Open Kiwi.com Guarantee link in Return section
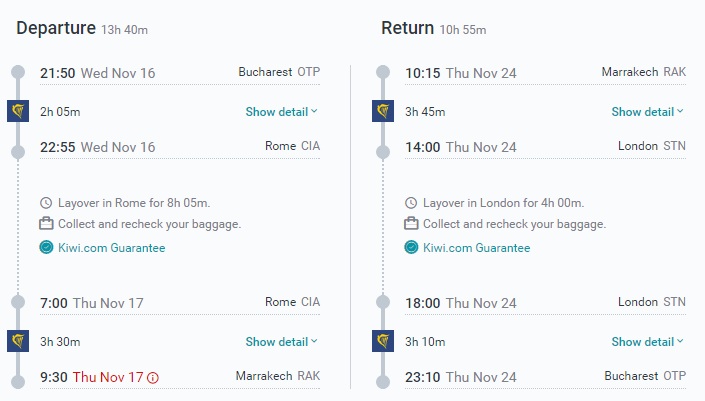Image resolution: width=705 pixels, height=401 pixels. (477, 248)
